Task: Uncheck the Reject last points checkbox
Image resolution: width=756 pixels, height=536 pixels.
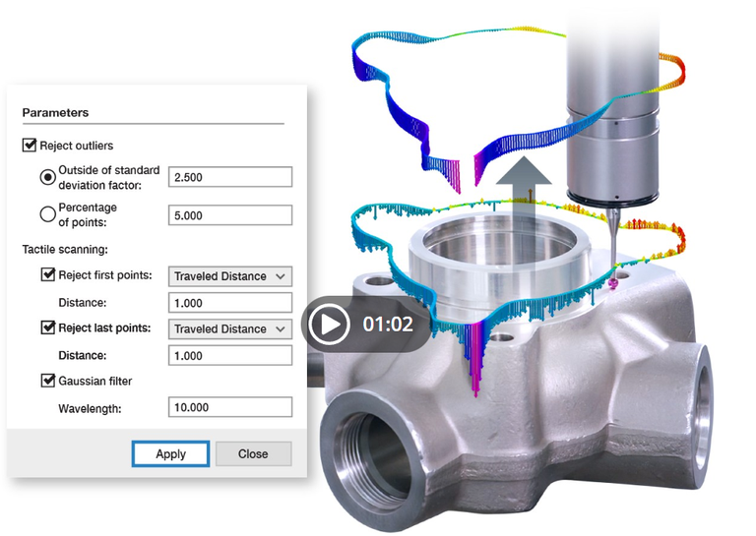Action: [48, 328]
